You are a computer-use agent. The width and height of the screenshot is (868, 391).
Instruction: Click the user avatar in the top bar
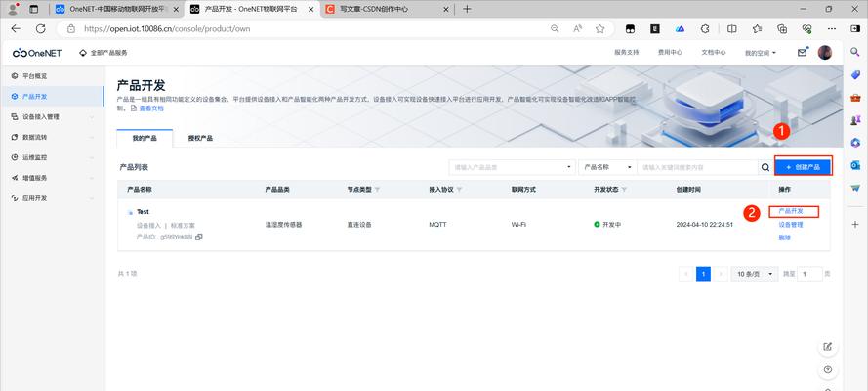coord(825,52)
